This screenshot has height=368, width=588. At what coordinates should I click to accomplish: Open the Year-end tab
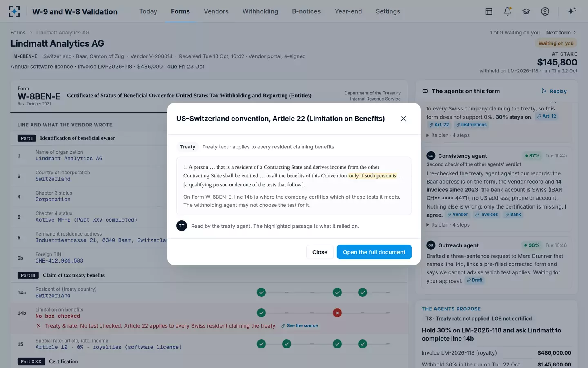tap(348, 11)
